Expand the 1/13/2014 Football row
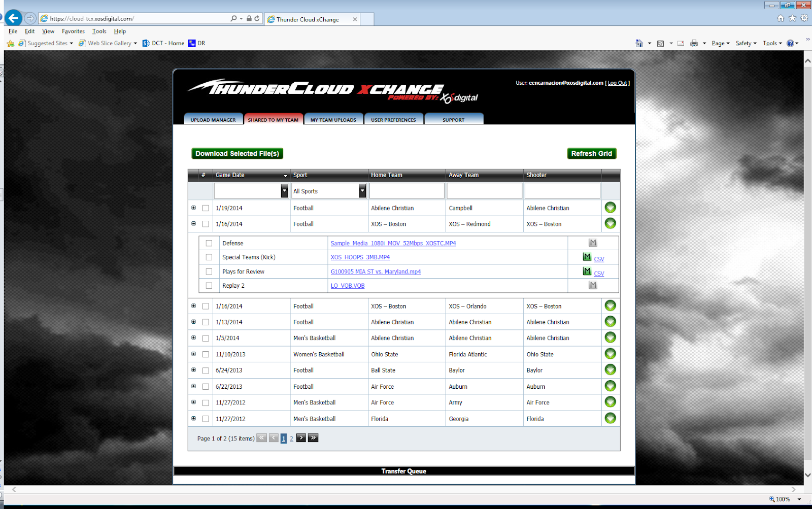812x509 pixels. pyautogui.click(x=193, y=322)
